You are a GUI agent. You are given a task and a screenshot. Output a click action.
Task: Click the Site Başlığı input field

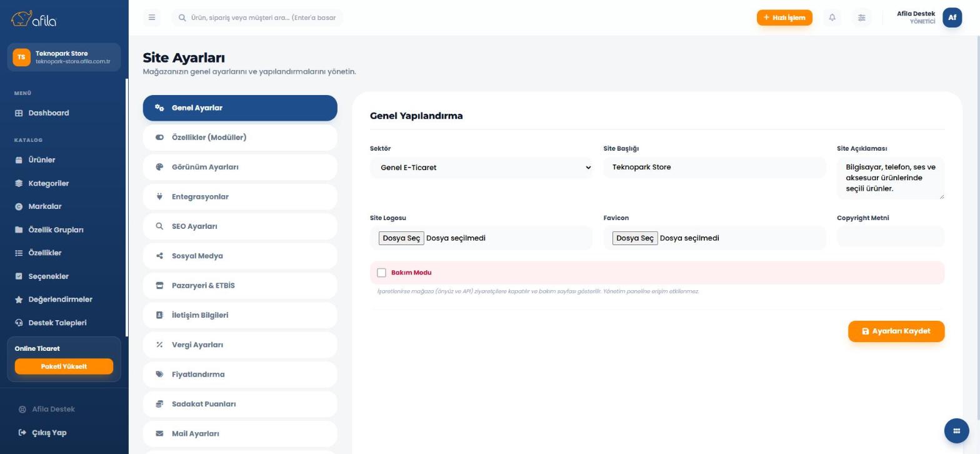(x=714, y=168)
